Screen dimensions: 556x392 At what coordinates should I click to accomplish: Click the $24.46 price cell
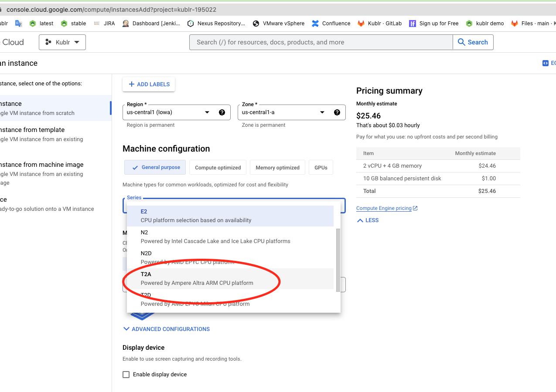pos(487,166)
